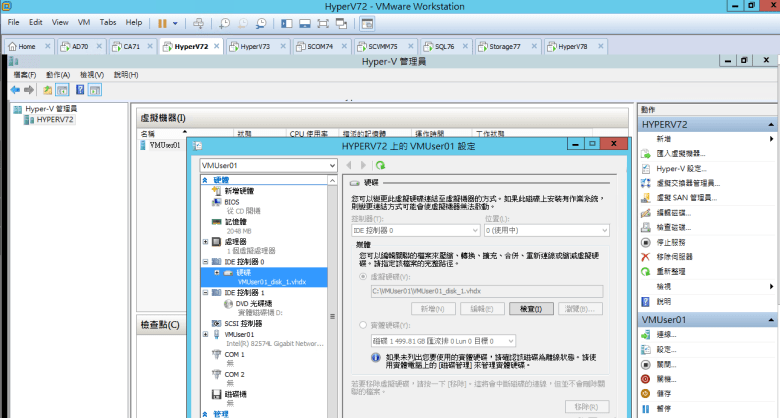Click the blue help icon in Hyper-V toolbar
The width and height of the screenshot is (780, 418).
click(79, 90)
